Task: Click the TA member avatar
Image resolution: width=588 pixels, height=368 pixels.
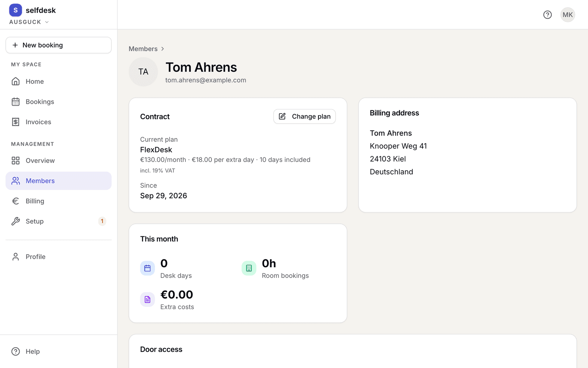Action: (x=143, y=72)
